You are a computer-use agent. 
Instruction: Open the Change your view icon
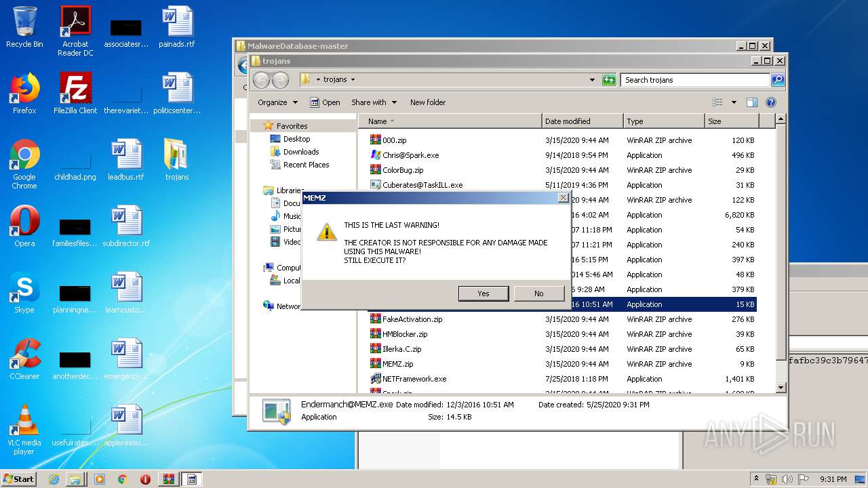click(x=717, y=102)
